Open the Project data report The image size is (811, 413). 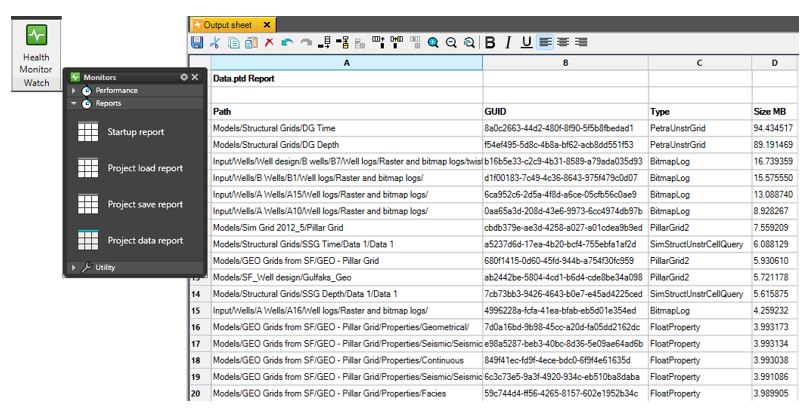[145, 240]
